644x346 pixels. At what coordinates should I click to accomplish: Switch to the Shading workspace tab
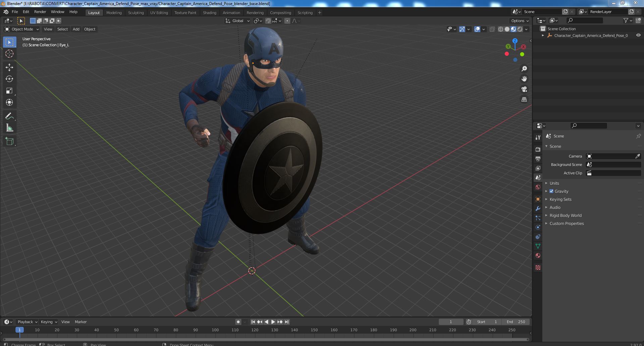point(209,13)
